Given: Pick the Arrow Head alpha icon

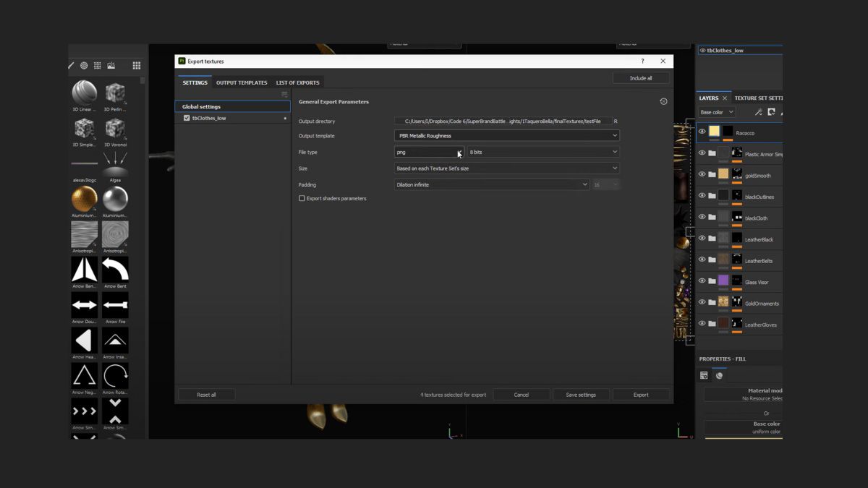Looking at the screenshot, I should click(84, 340).
